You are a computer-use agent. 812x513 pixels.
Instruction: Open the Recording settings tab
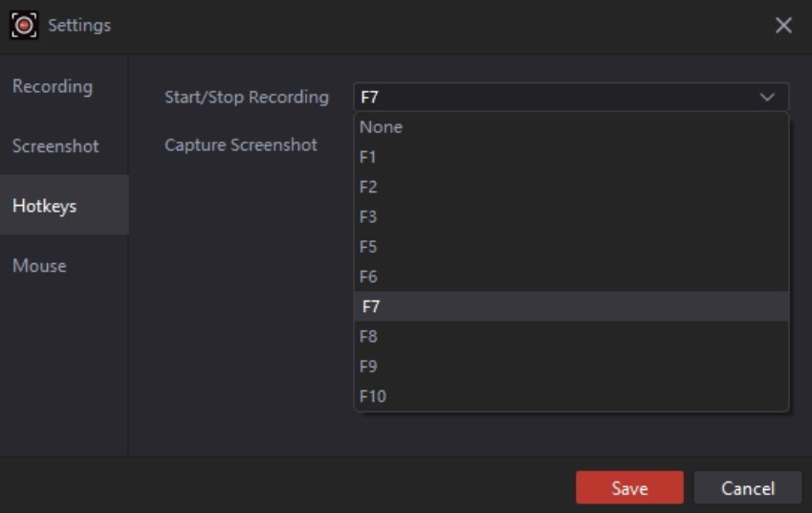(x=53, y=86)
